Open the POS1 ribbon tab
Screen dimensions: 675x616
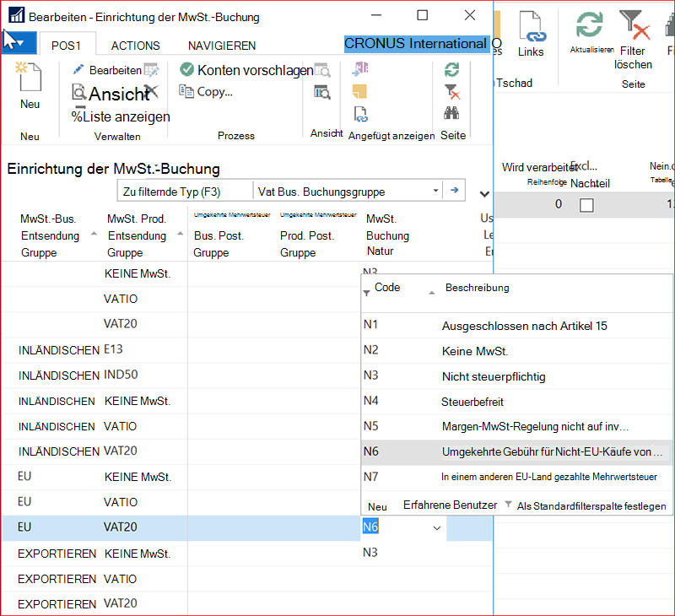66,46
